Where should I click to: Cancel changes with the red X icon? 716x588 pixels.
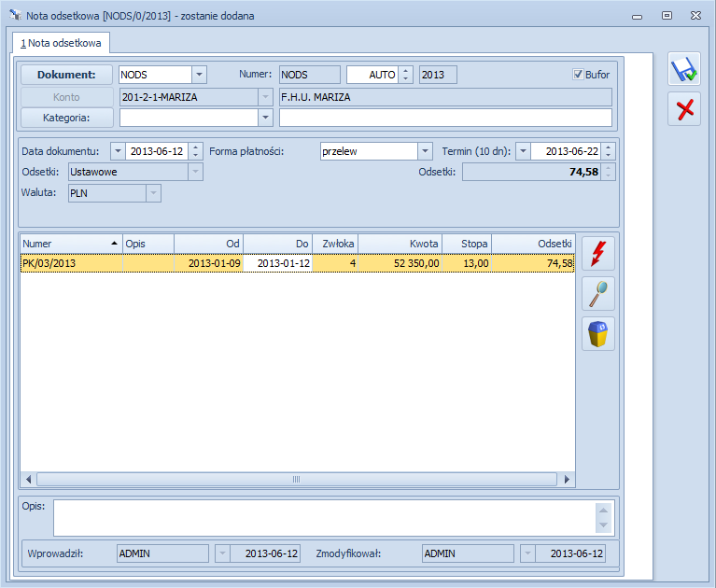(x=683, y=109)
